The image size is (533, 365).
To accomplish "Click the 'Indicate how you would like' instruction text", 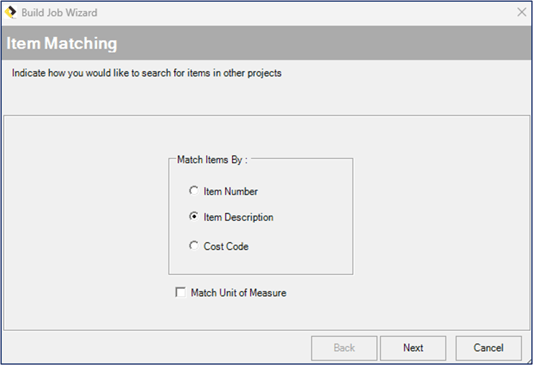I will point(147,73).
